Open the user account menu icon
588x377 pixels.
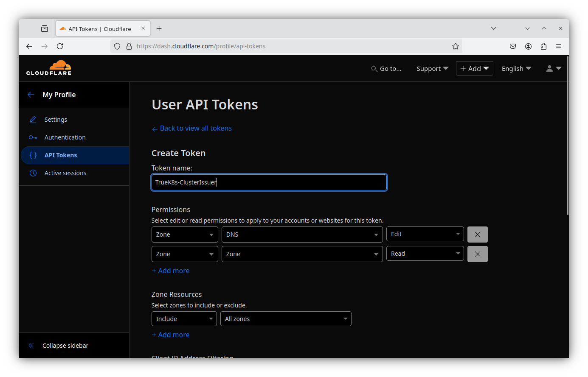pos(553,68)
